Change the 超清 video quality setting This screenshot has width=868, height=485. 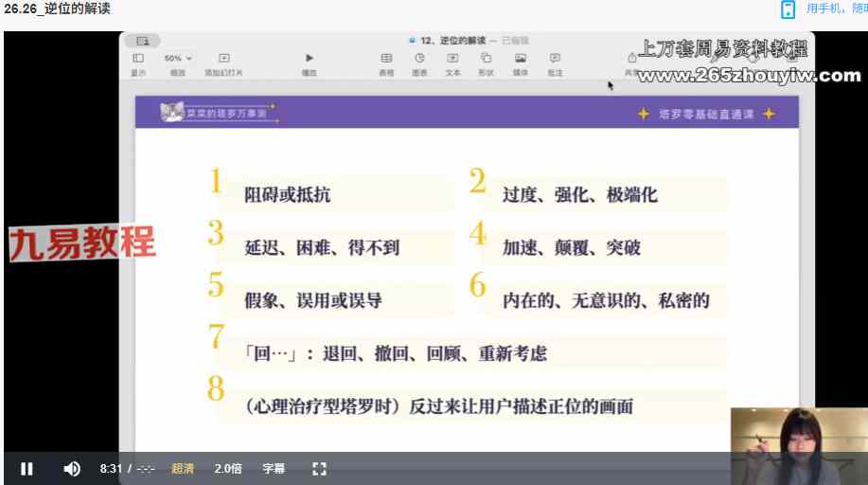pyautogui.click(x=183, y=468)
